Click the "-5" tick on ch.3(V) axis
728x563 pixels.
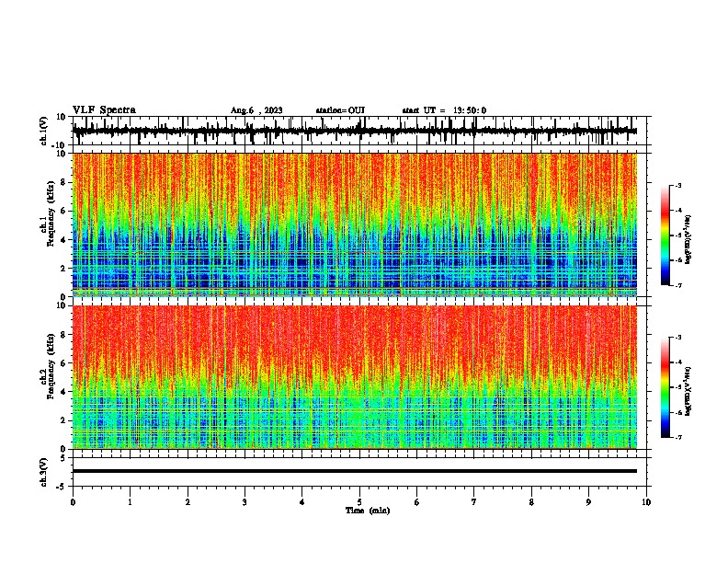62,487
